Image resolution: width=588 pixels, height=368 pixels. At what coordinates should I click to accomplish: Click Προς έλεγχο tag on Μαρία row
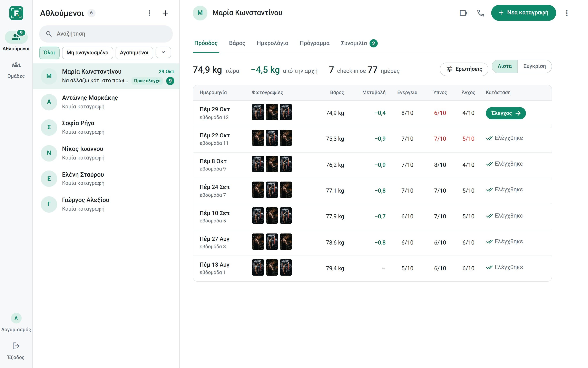click(147, 81)
